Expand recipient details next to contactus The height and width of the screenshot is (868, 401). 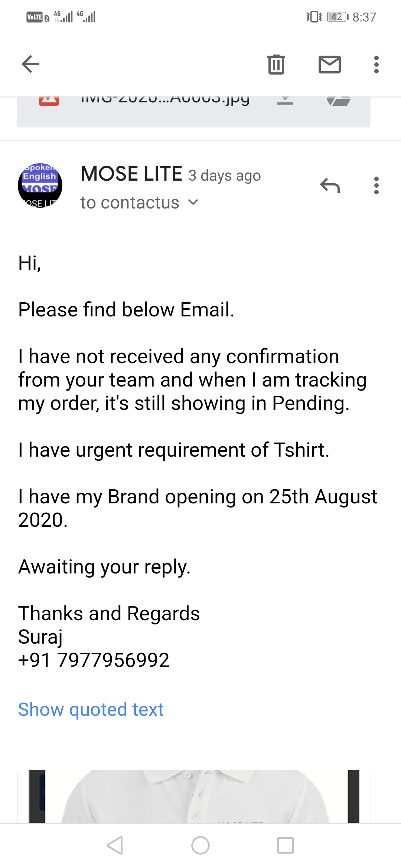pyautogui.click(x=193, y=203)
